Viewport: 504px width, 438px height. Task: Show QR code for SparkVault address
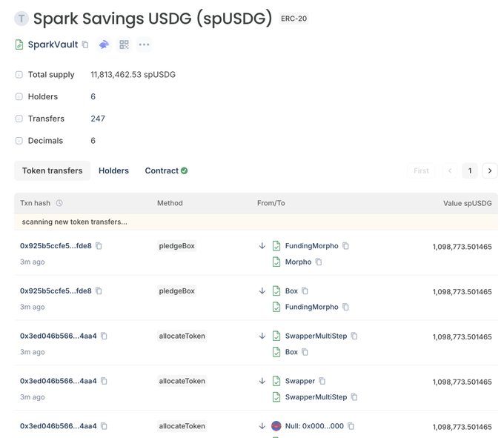(x=124, y=44)
